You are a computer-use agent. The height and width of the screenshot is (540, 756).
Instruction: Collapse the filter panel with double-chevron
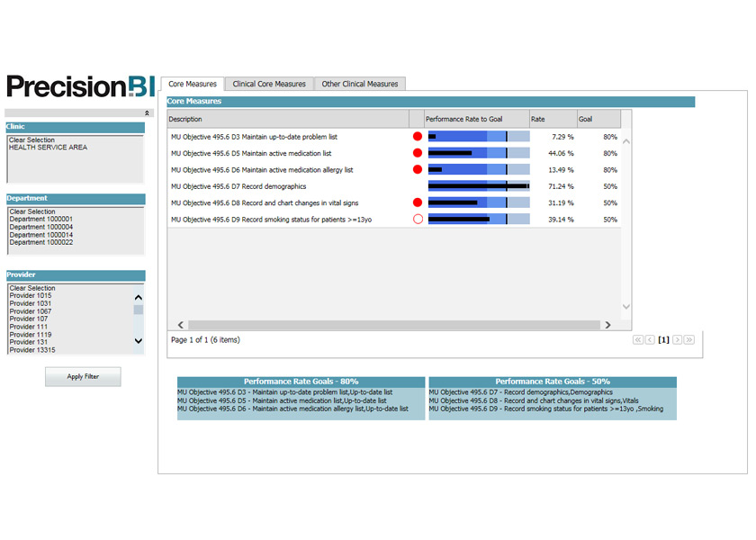[147, 113]
